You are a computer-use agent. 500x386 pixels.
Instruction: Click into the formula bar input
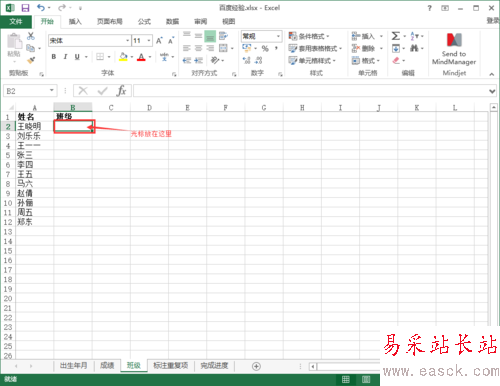pyautogui.click(x=310, y=91)
